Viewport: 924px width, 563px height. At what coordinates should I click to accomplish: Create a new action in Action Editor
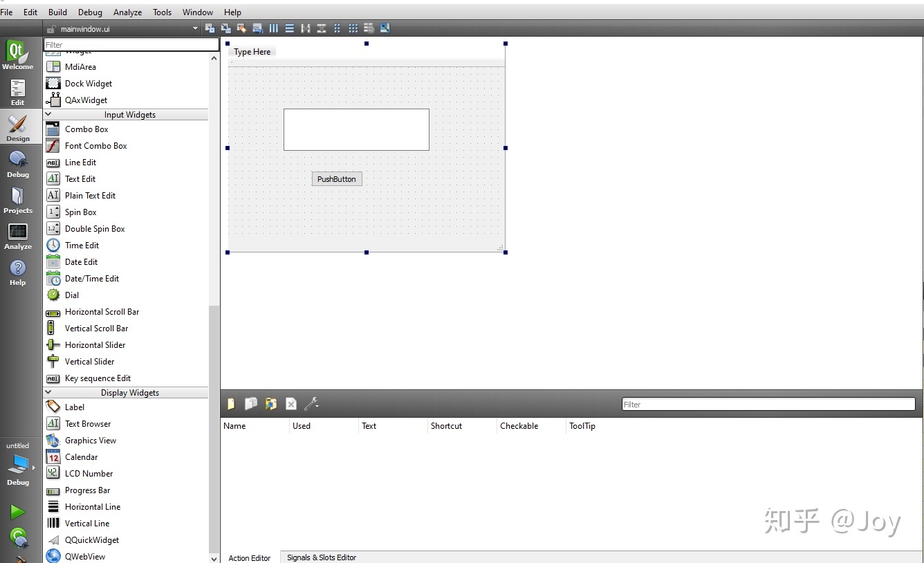pyautogui.click(x=231, y=403)
